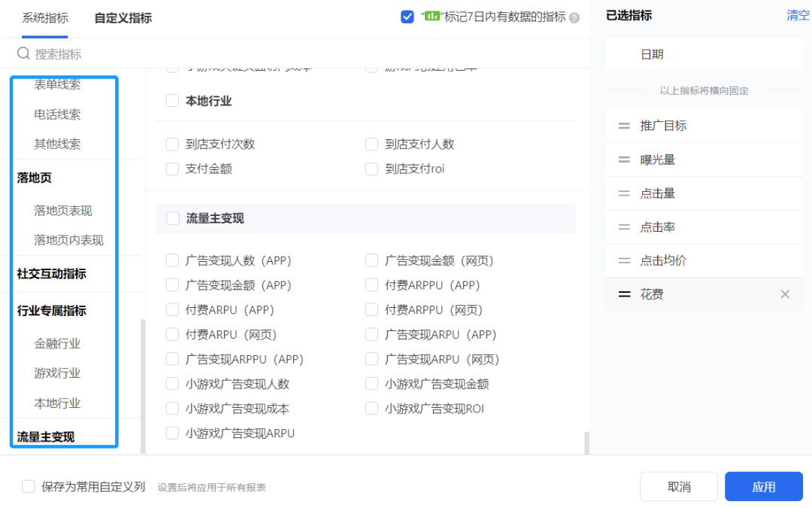Check 小游戏广告变现人数 checkbox
Screen dimensions: 812x508
(172, 384)
